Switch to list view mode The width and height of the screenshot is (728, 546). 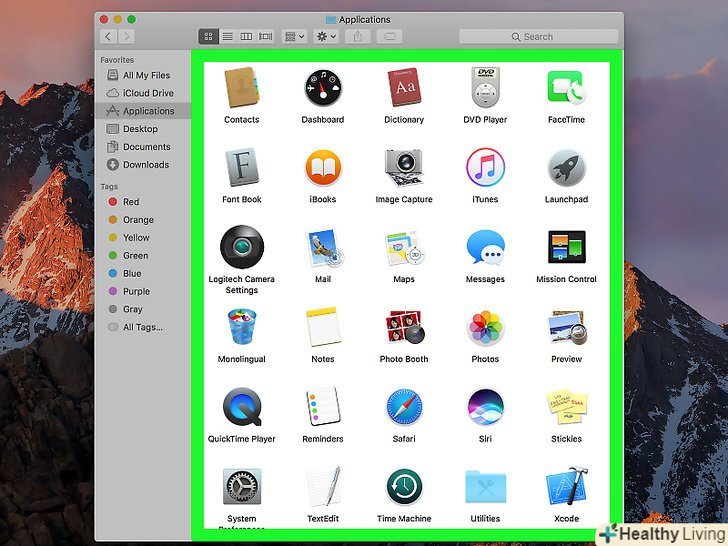[x=228, y=36]
